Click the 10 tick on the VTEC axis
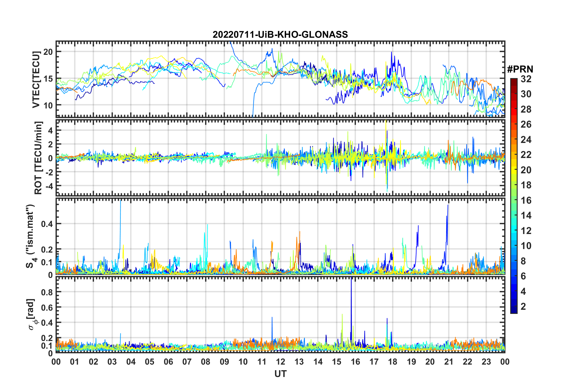The height and width of the screenshot is (392, 561). coord(48,105)
